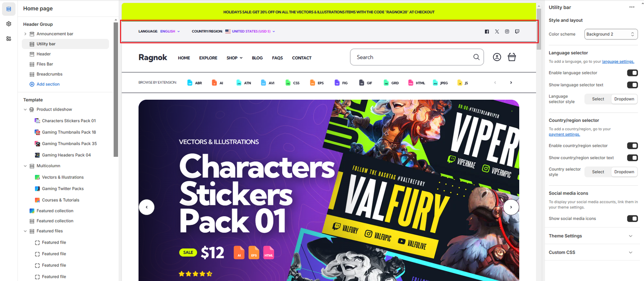
Task: Toggle Show social media icons switch
Action: click(x=632, y=219)
